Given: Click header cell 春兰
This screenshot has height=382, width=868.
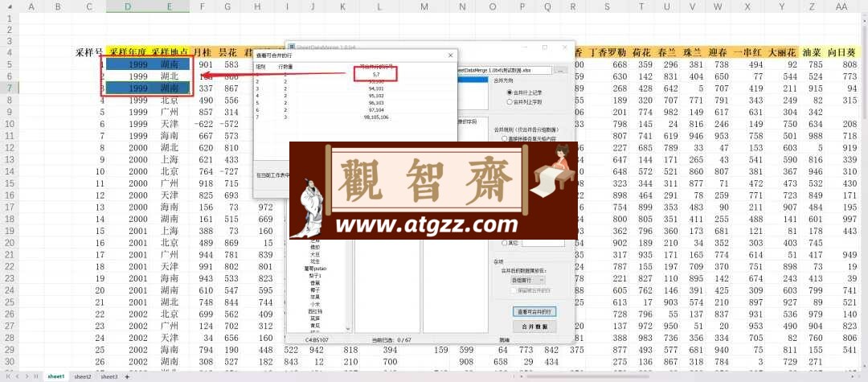Looking at the screenshot, I should pyautogui.click(x=667, y=52).
